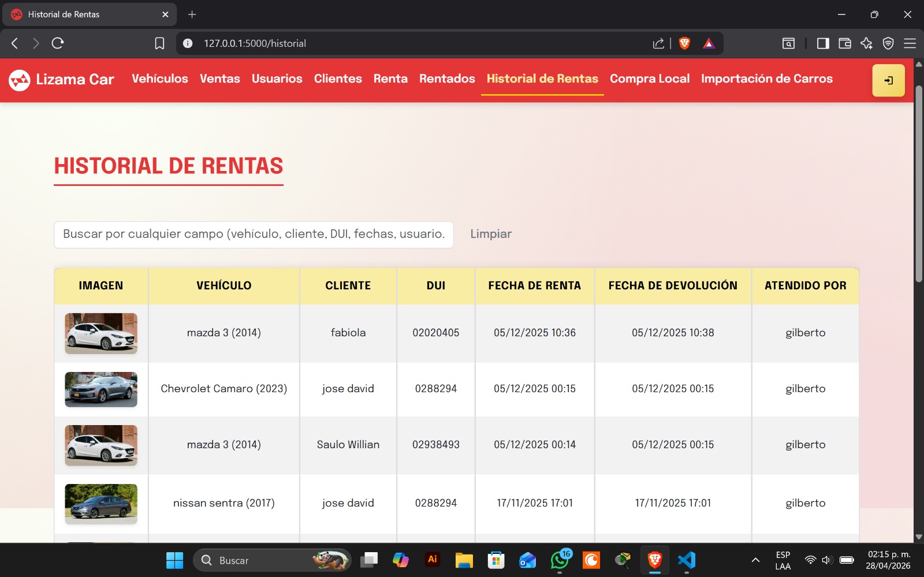Image resolution: width=924 pixels, height=577 pixels.
Task: Open the Brave Wallet icon
Action: 845,43
